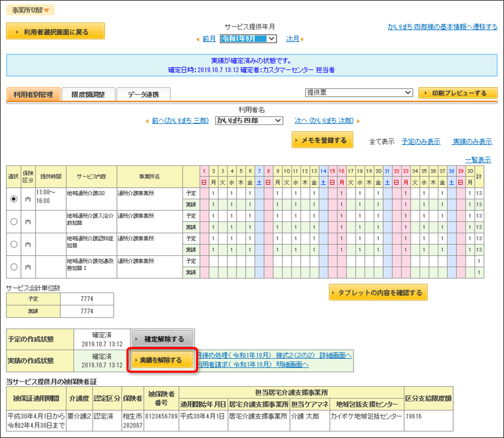Click day 14 column header
Screen dimensions: 504x438
point(323,171)
